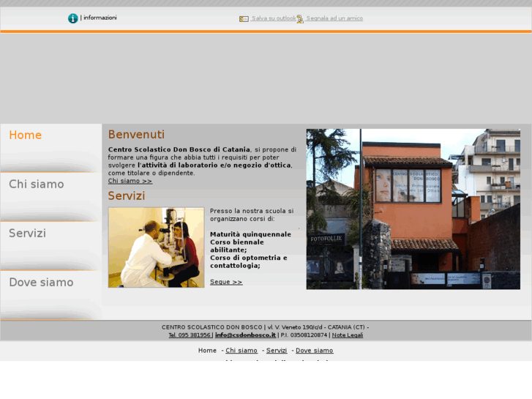
Task: Click 'Corso biennale abilitante' text
Action: coord(237,246)
